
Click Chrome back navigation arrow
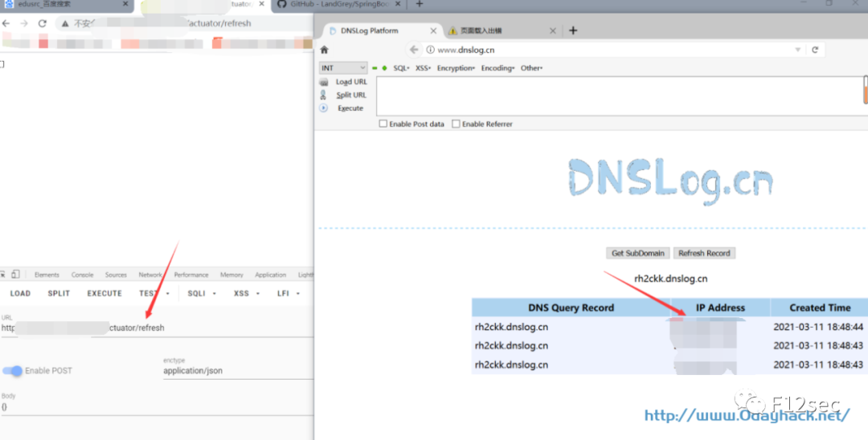[x=6, y=23]
